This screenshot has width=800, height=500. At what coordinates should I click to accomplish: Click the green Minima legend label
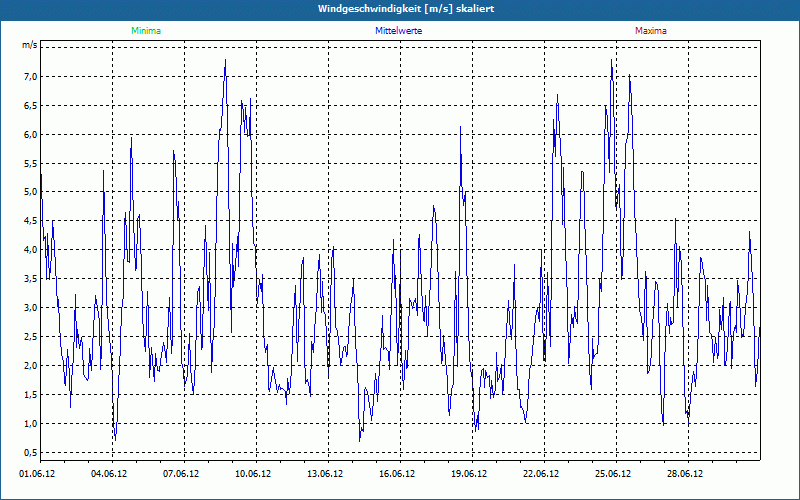(146, 31)
